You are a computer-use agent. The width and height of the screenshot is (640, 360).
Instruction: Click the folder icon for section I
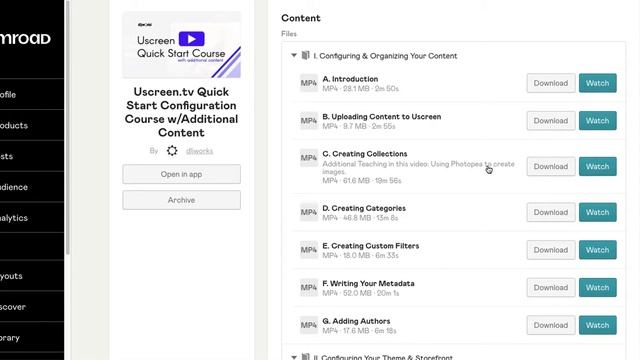tap(305, 56)
